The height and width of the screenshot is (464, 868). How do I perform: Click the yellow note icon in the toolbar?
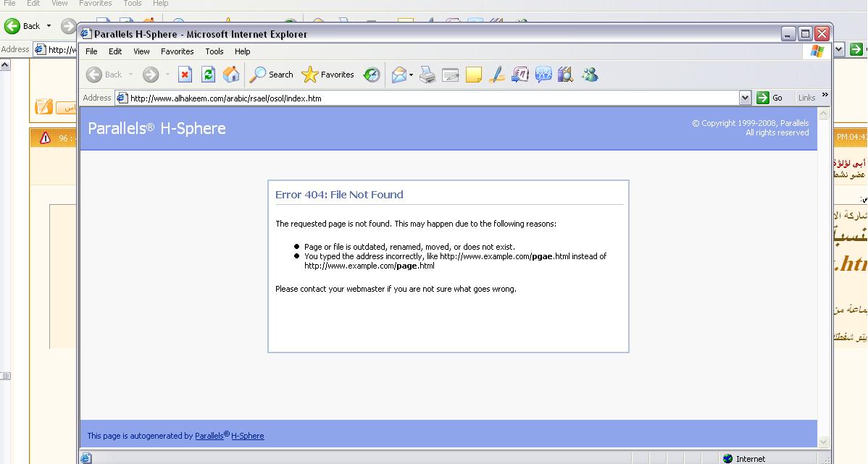click(474, 75)
